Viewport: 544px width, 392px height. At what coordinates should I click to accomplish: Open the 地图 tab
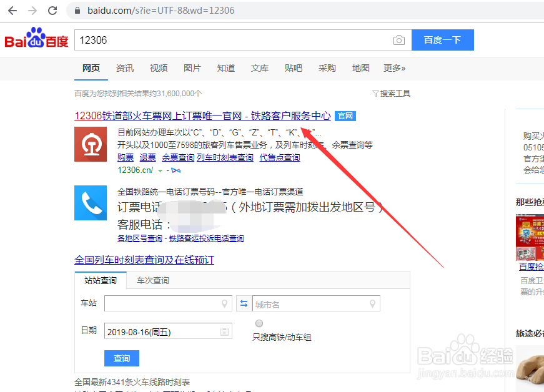click(360, 68)
